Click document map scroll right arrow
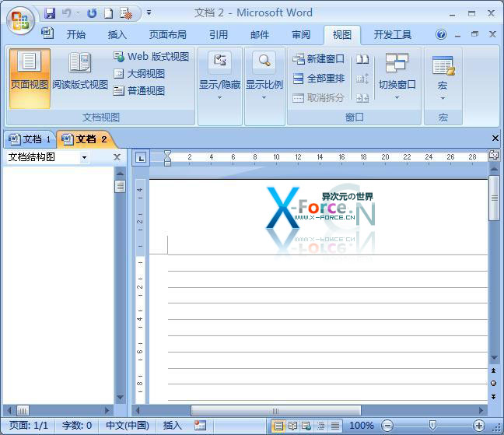 (107, 410)
